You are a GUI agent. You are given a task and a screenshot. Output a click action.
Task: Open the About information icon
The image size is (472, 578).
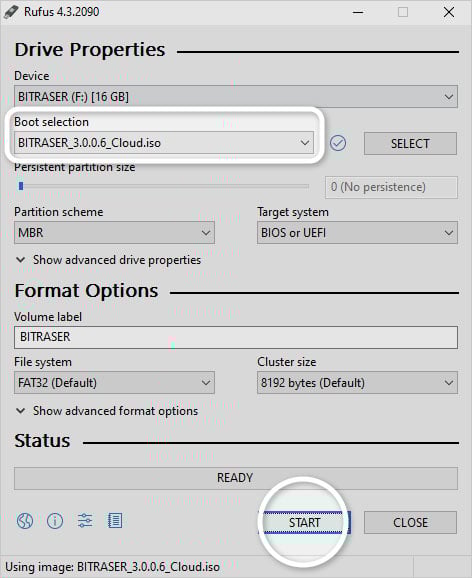click(55, 521)
